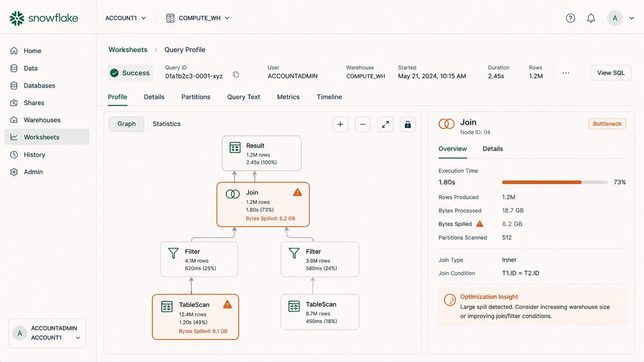
Task: Copy the Query ID to clipboard
Action: pyautogui.click(x=236, y=75)
